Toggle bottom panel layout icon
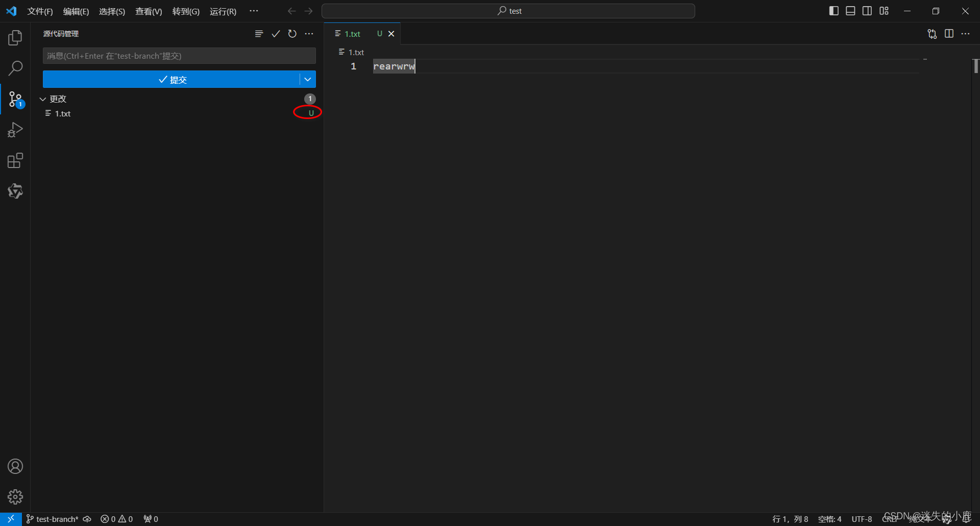This screenshot has height=526, width=980. 850,11
